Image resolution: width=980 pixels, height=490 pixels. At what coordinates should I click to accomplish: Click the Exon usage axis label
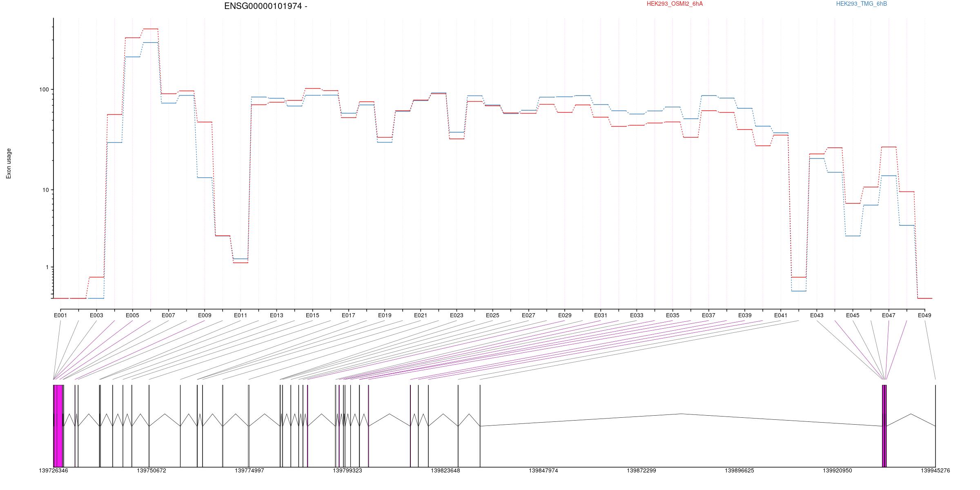[9, 163]
